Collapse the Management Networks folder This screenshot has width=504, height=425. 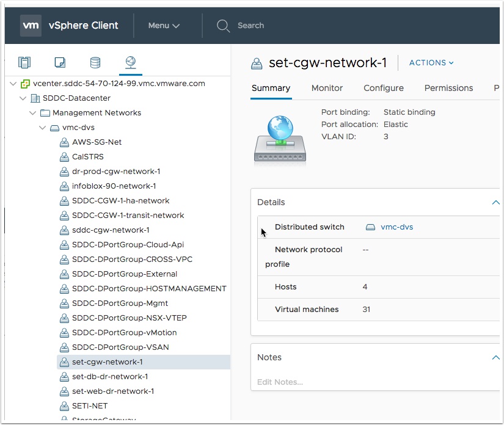(x=33, y=113)
